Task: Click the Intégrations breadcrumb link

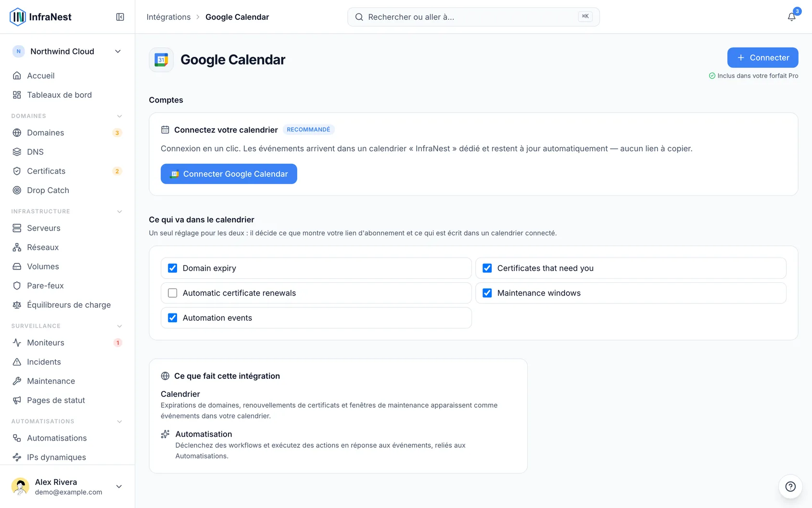Action: tap(168, 17)
